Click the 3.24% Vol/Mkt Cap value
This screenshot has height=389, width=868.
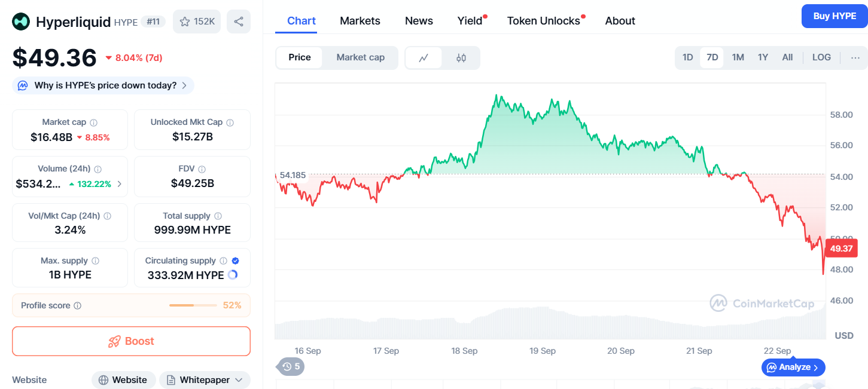click(70, 230)
